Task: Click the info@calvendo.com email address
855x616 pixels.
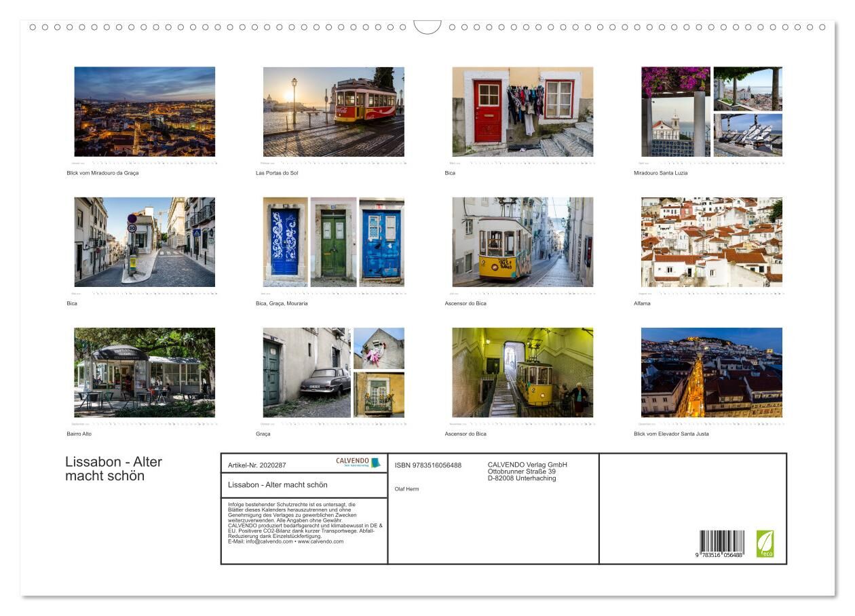Action: point(261,541)
